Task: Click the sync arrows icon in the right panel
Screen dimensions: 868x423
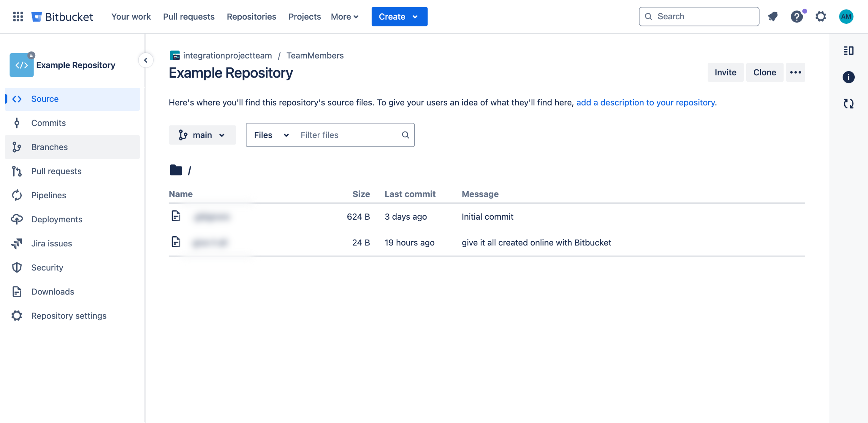Action: (x=848, y=103)
